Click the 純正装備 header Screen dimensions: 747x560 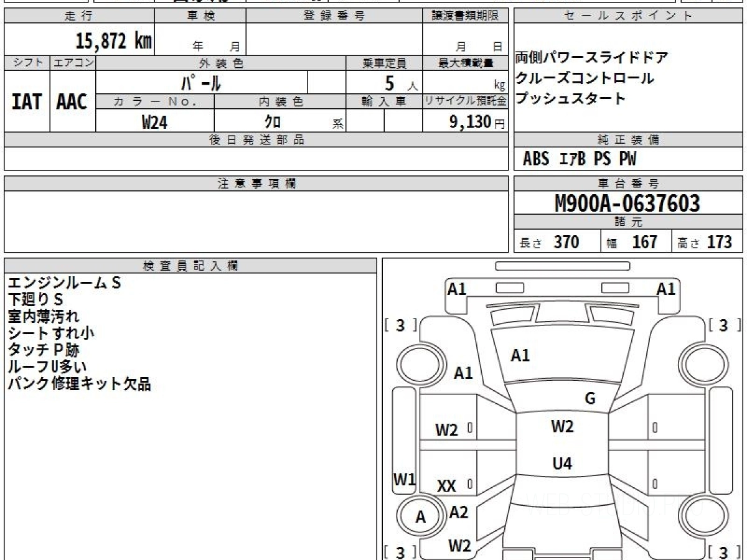coord(629,140)
